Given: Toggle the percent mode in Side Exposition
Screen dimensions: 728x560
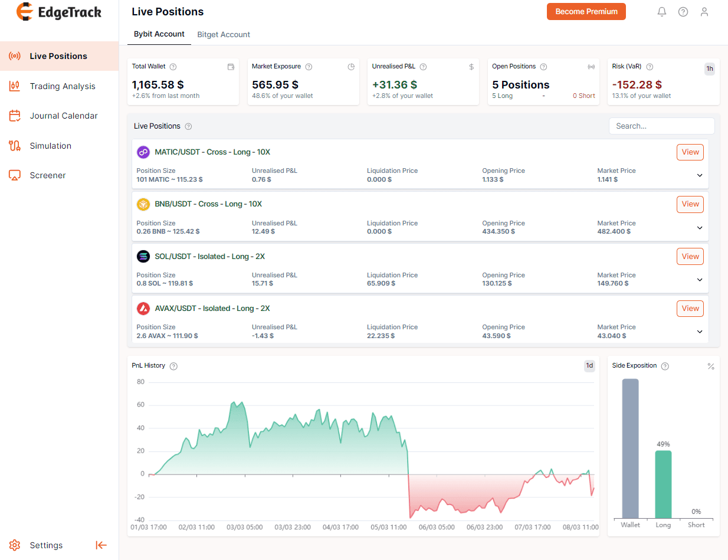Looking at the screenshot, I should click(x=711, y=366).
